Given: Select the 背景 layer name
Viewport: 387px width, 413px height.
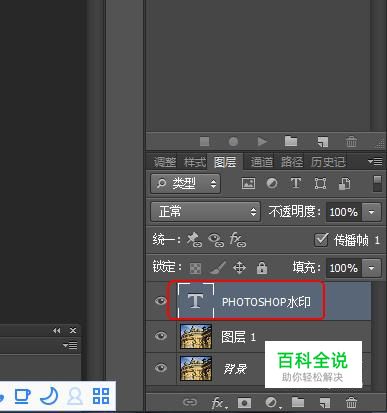Looking at the screenshot, I should (x=235, y=369).
